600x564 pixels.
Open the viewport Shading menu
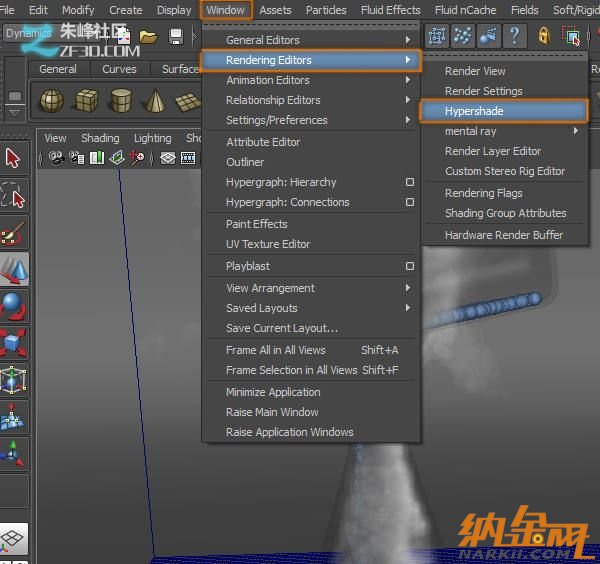point(100,138)
